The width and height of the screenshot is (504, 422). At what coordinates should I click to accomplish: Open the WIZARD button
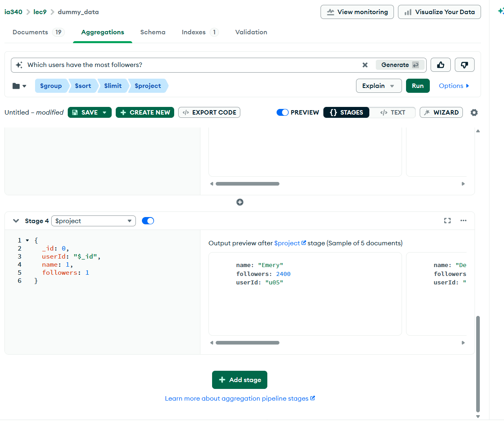441,113
